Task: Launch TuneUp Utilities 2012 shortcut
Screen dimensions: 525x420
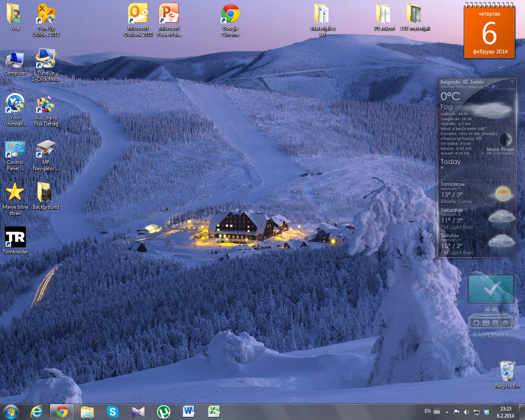Action: pos(46,20)
